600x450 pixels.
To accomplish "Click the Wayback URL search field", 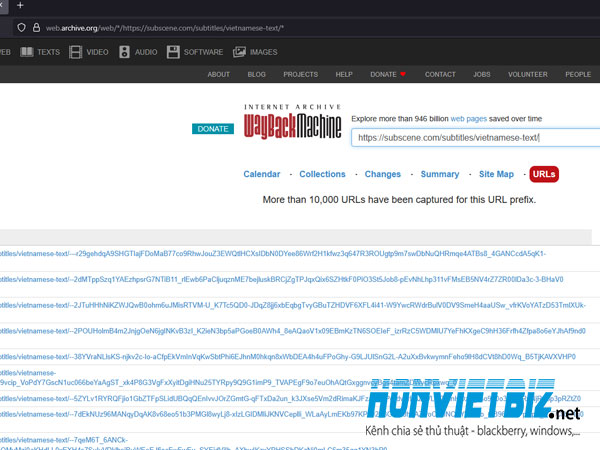I will [475, 138].
